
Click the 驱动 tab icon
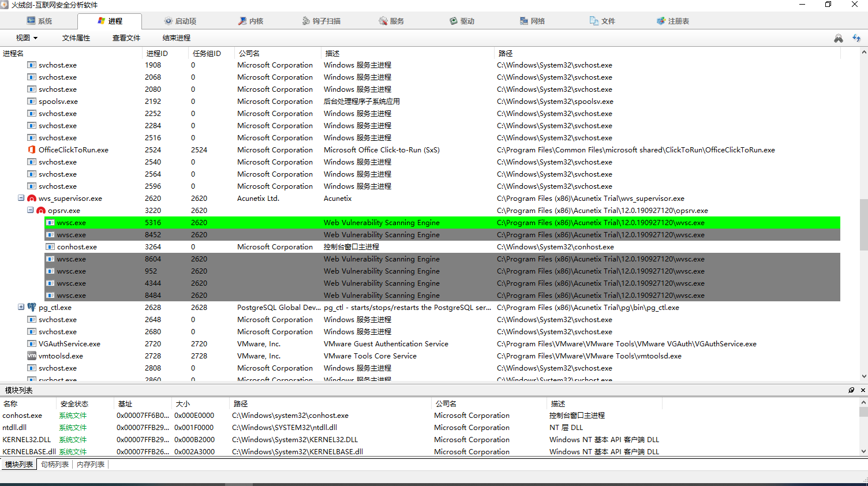pyautogui.click(x=454, y=21)
